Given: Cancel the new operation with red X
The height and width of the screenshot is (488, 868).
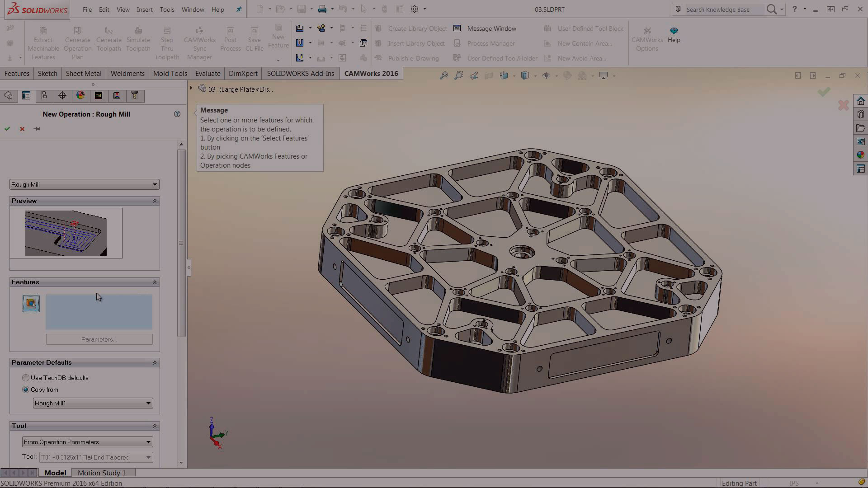Looking at the screenshot, I should click(x=22, y=129).
